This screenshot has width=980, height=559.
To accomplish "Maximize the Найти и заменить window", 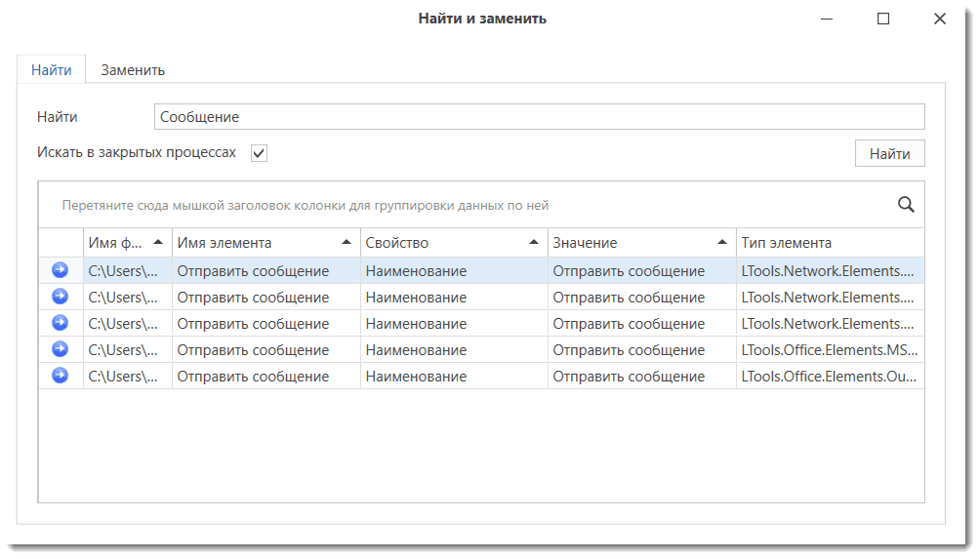I will point(883,19).
